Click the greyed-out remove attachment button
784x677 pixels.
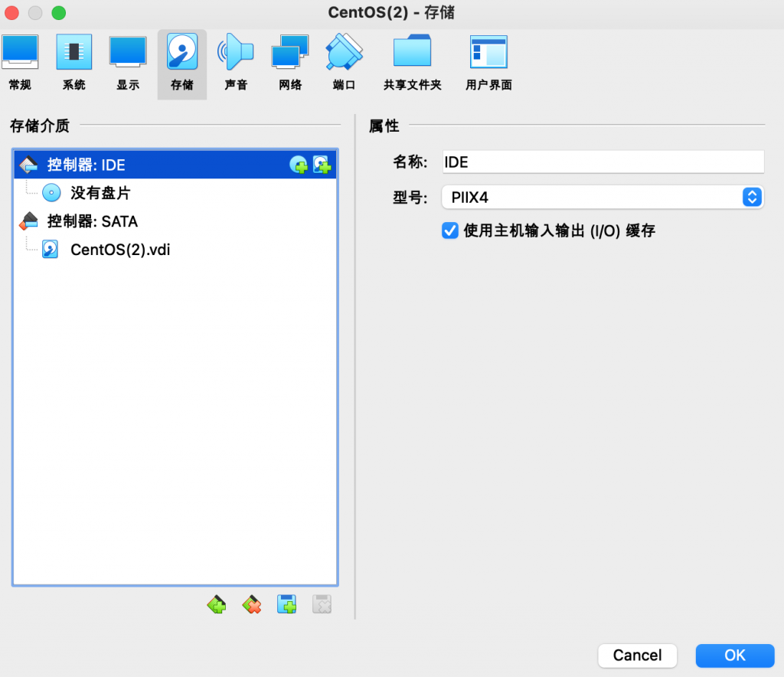[322, 604]
